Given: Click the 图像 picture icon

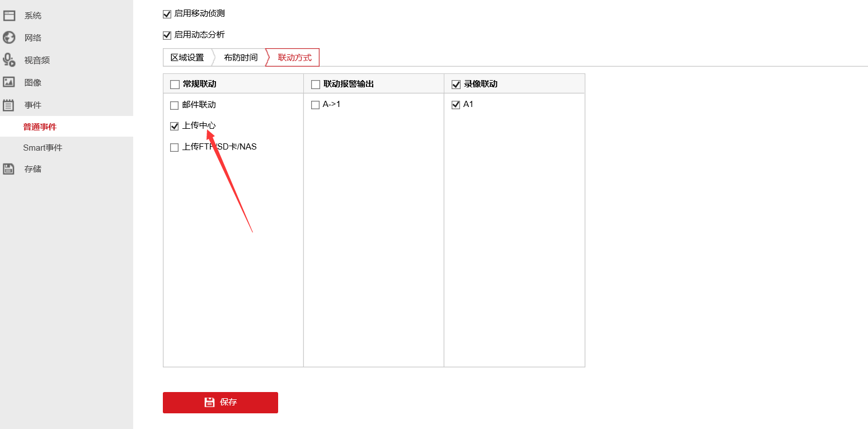Looking at the screenshot, I should (9, 82).
